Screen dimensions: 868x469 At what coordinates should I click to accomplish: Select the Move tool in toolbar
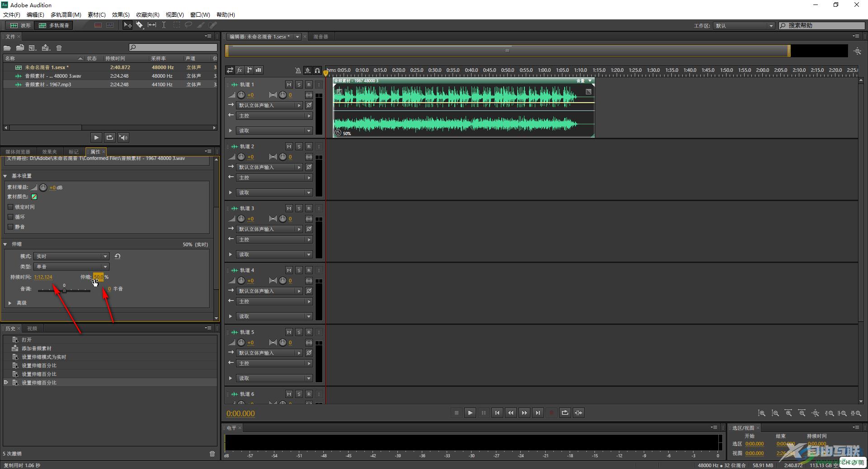pos(128,25)
